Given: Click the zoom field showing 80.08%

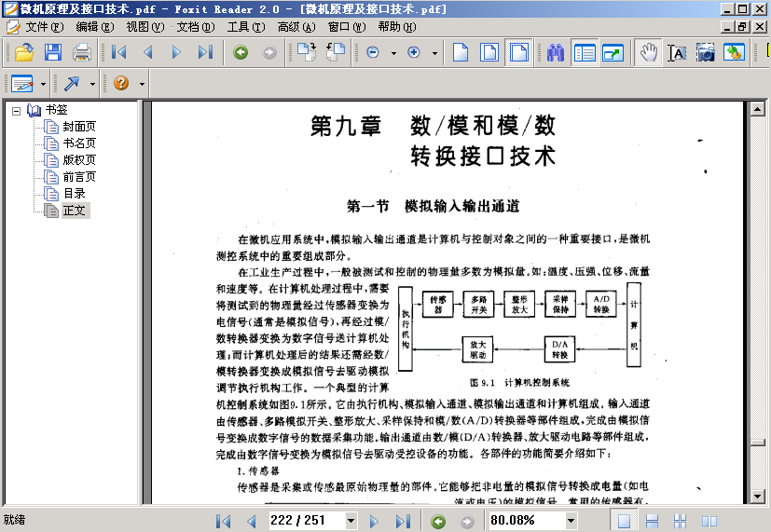Looking at the screenshot, I should [527, 521].
